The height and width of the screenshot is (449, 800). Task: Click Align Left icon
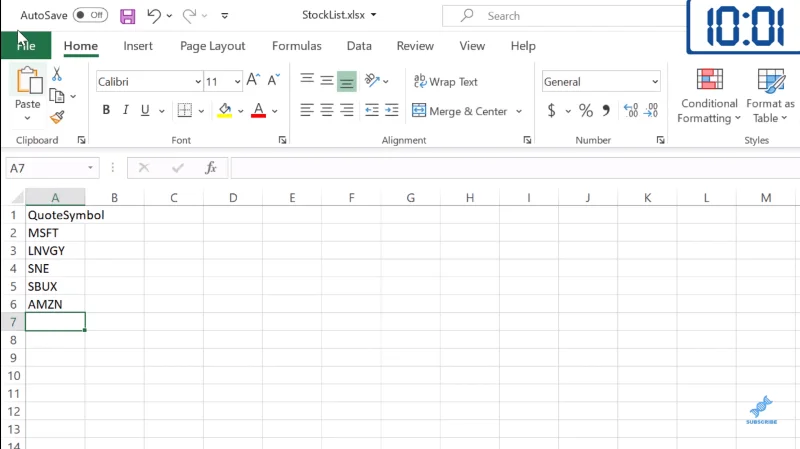[307, 110]
